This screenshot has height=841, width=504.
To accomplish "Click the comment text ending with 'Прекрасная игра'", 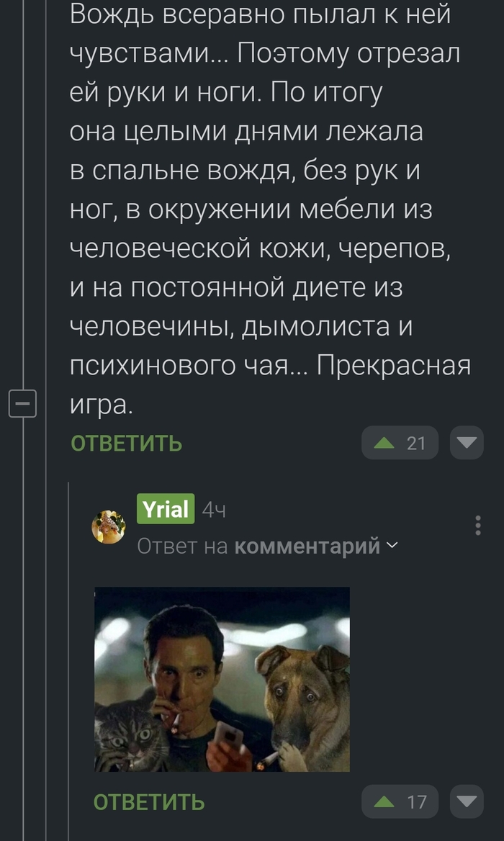I will (270, 210).
